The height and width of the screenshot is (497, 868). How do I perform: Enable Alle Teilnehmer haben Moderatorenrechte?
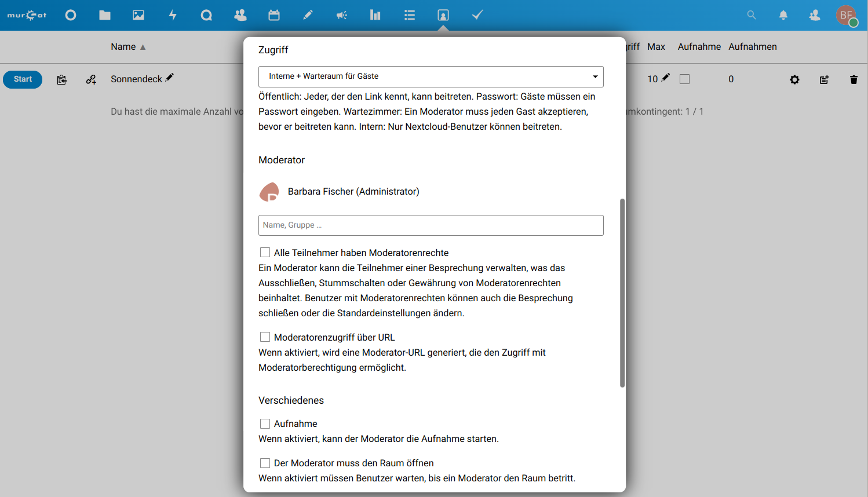pos(265,253)
